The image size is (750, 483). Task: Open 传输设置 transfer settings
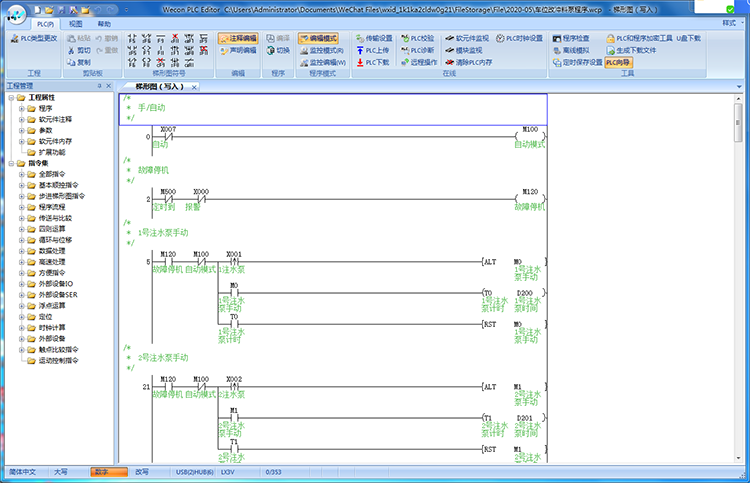click(x=374, y=38)
